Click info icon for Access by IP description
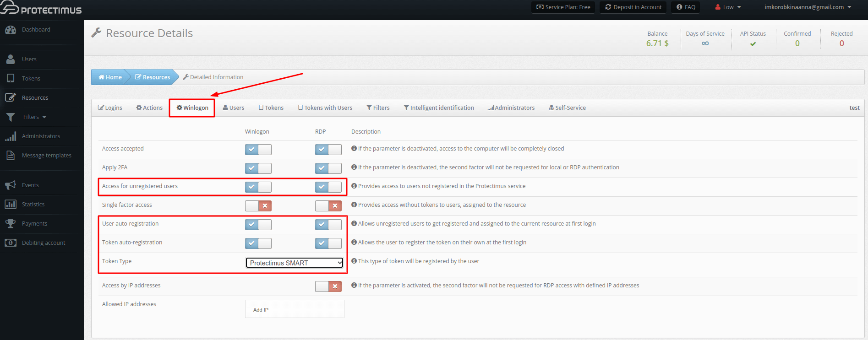This screenshot has width=868, height=340. click(354, 285)
